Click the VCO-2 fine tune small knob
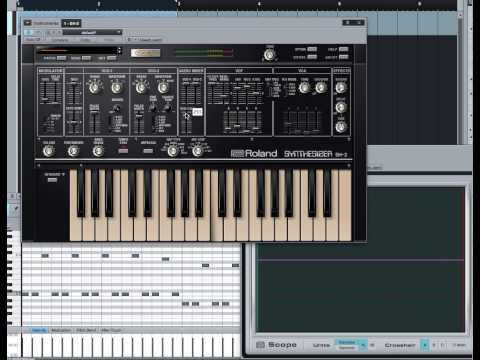This screenshot has width=480, height=360. pos(168,107)
